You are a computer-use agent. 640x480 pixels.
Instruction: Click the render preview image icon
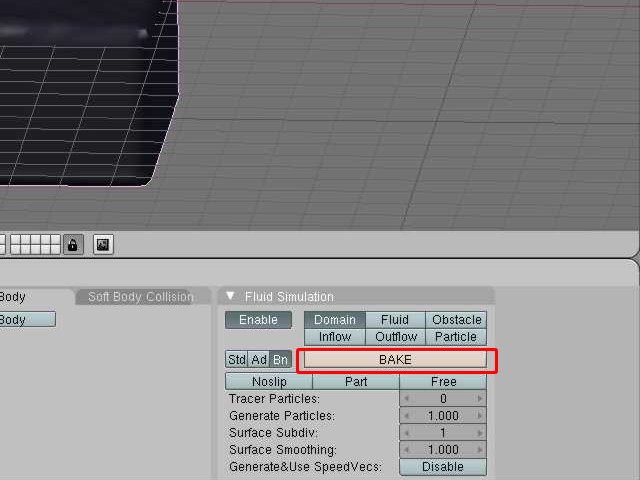point(103,244)
